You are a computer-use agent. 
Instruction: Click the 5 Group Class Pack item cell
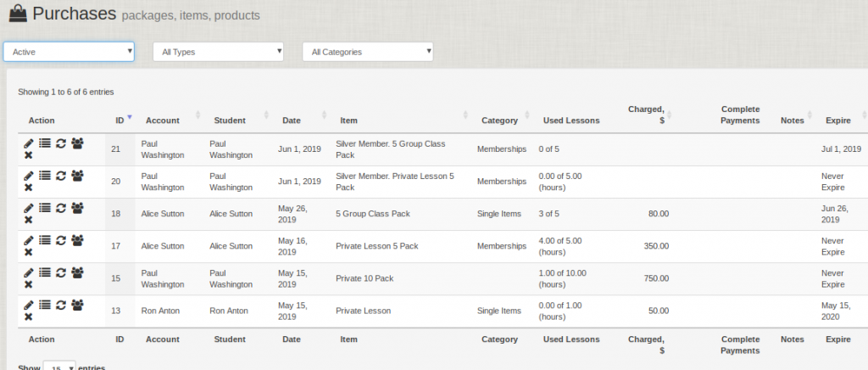coord(371,214)
